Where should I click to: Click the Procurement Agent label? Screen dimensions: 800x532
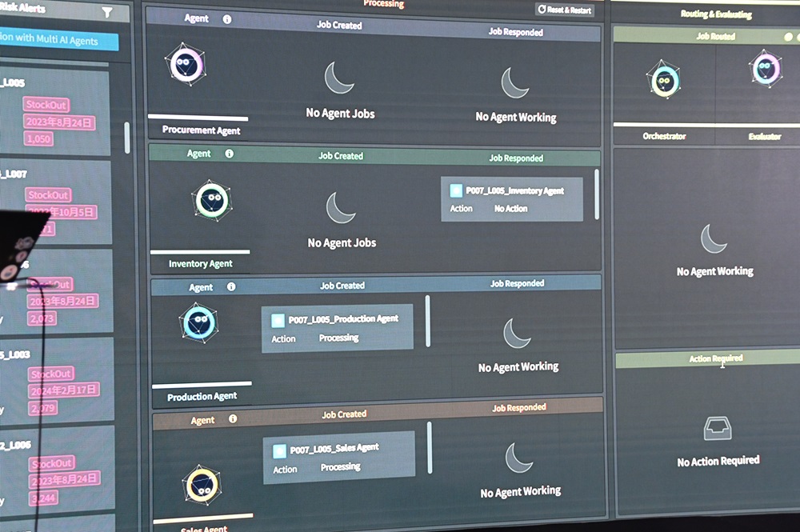coord(201,130)
